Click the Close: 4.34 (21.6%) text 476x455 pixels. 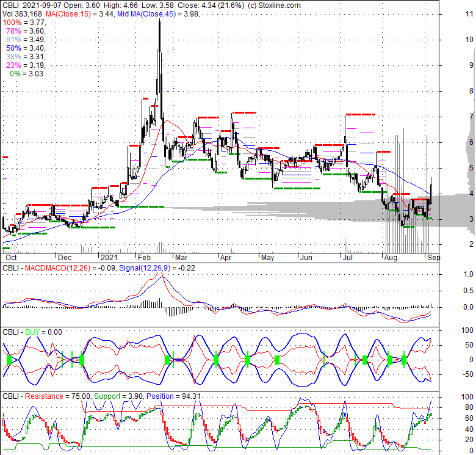click(x=211, y=5)
